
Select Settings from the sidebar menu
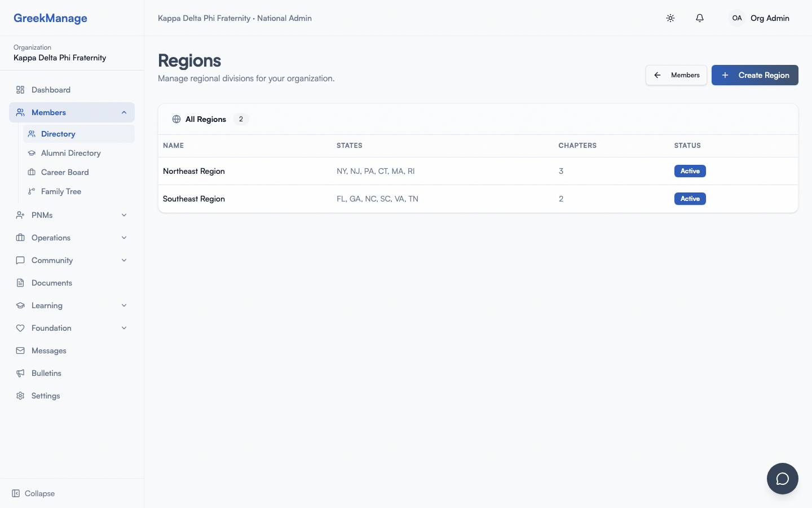(x=45, y=396)
